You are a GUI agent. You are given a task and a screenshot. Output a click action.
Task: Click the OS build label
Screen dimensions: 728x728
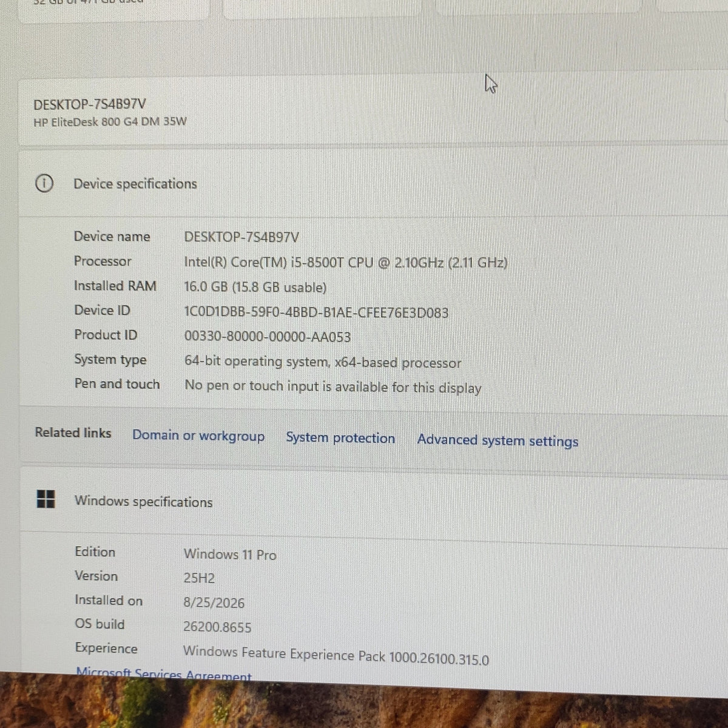click(x=99, y=624)
